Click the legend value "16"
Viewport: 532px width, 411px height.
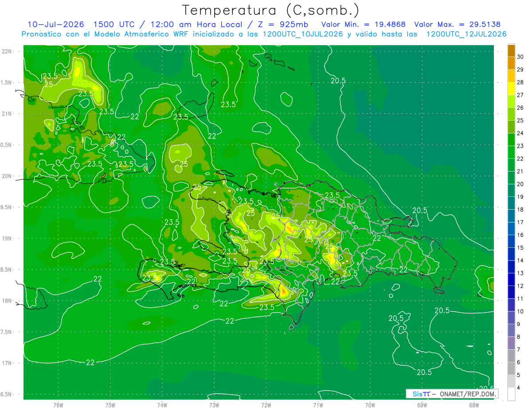pyautogui.click(x=520, y=235)
